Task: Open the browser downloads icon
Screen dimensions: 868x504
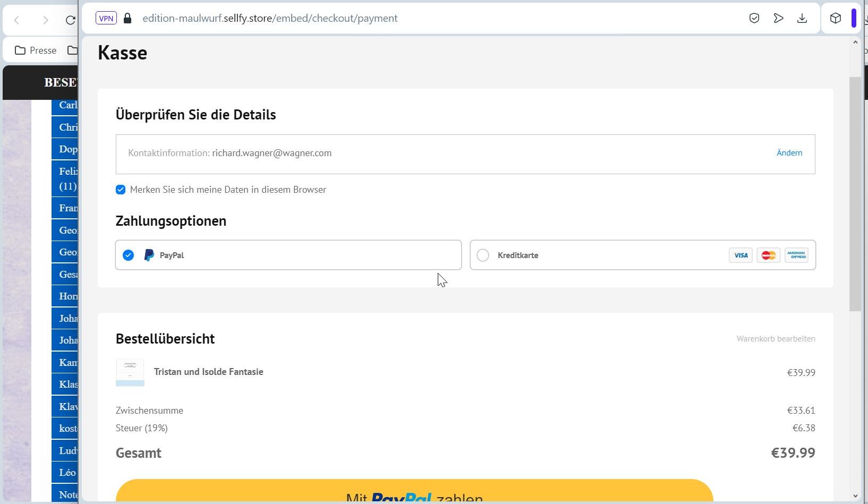Action: (x=802, y=18)
